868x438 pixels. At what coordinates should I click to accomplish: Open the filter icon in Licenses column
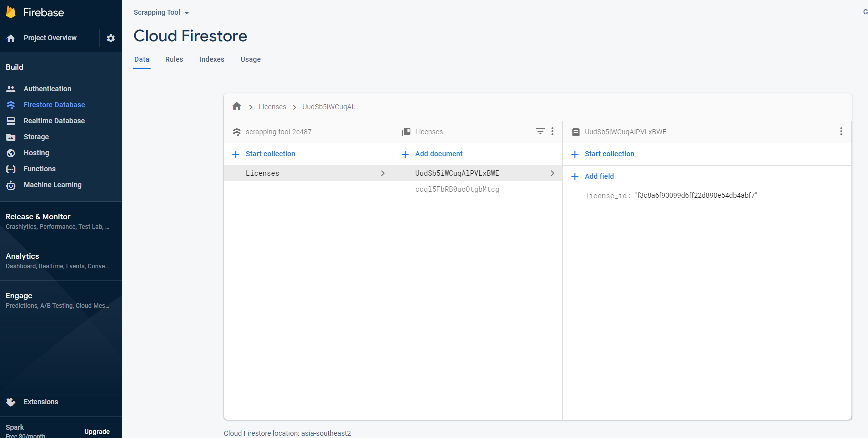[540, 131]
